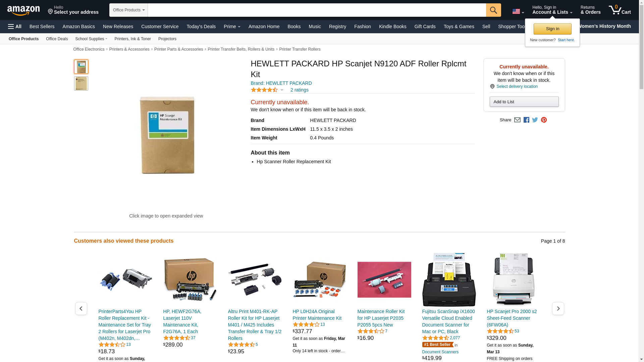Click the magnifier search button

[493, 10]
